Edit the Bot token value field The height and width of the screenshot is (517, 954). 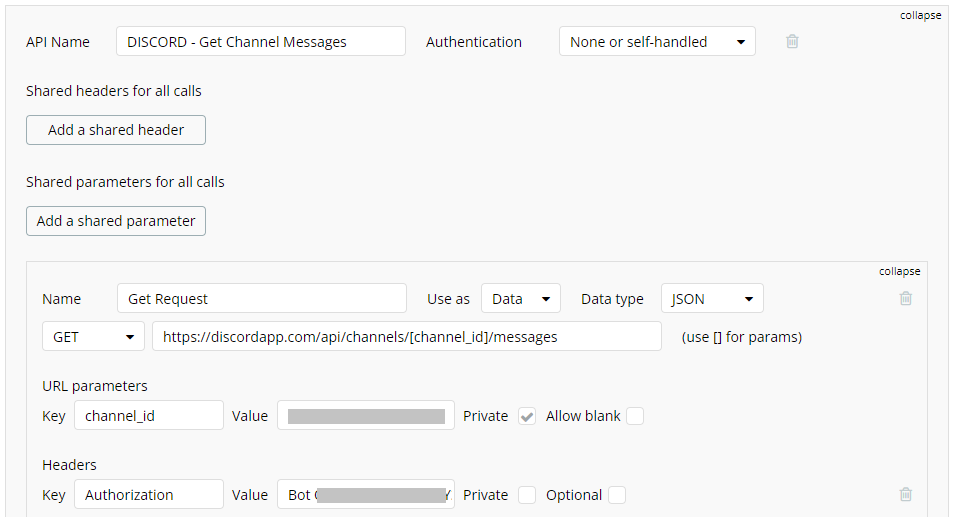pyautogui.click(x=366, y=494)
